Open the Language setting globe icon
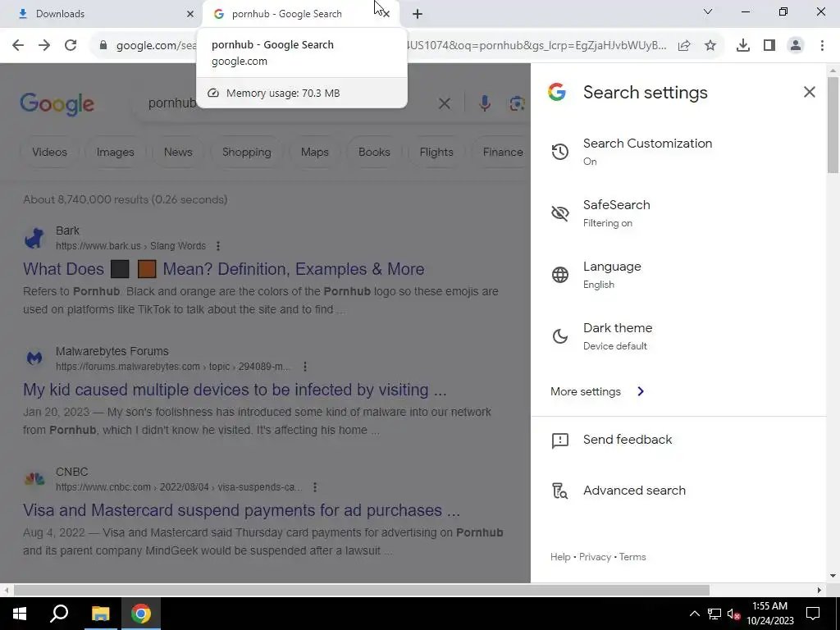 coord(559,275)
